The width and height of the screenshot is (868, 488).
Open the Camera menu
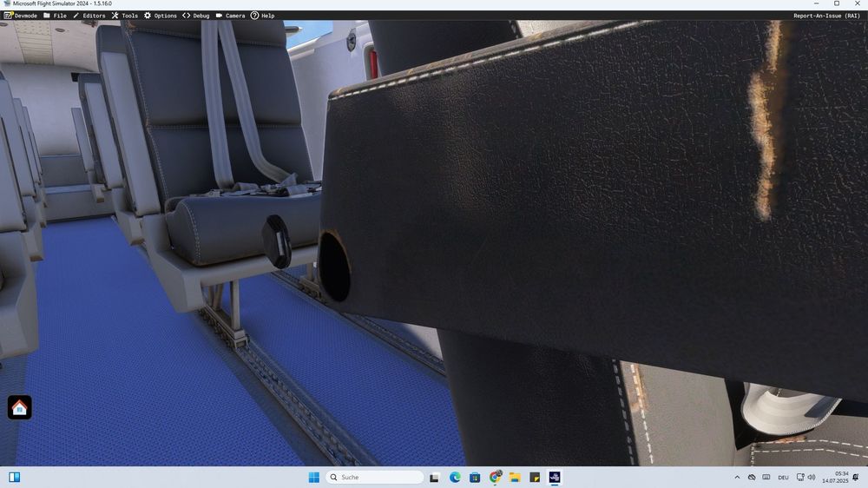[x=230, y=16]
